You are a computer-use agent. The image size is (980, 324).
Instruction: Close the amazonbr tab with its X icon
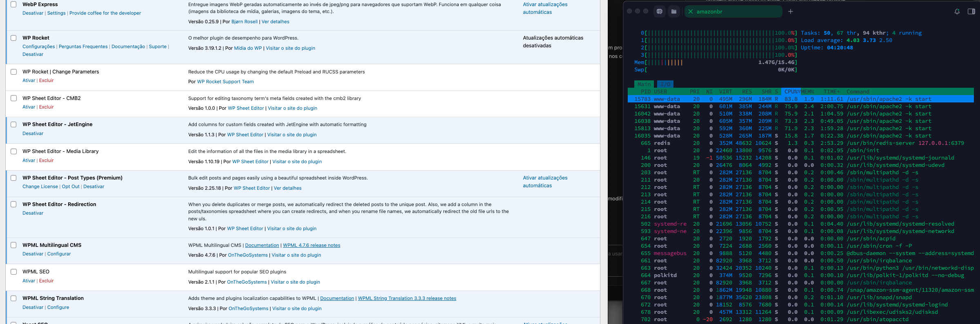coord(691,11)
